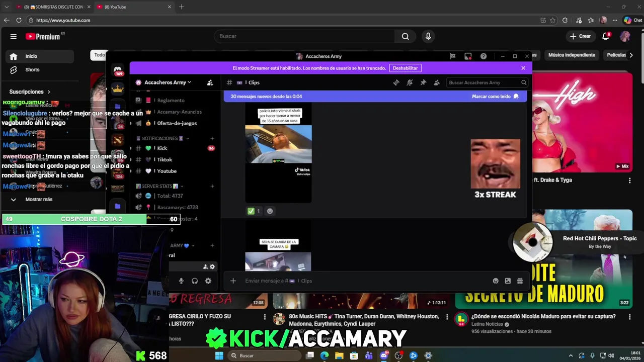Screen dimensions: 644x362
Task: Open YouTube notifications bell
Action: (x=606, y=36)
